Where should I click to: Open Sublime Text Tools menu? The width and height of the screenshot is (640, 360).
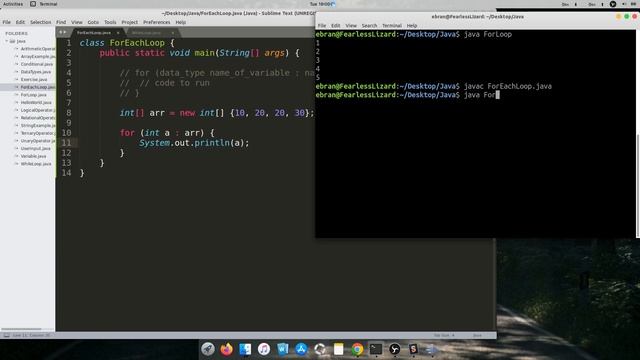click(x=110, y=22)
